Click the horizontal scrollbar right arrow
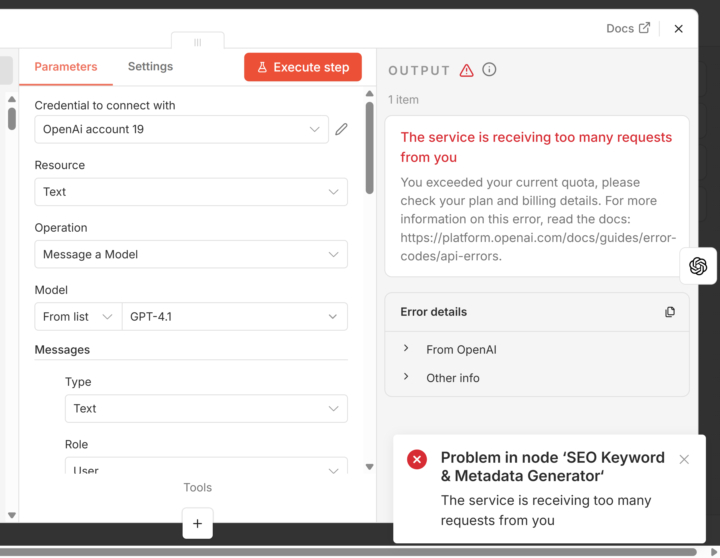 [x=714, y=552]
